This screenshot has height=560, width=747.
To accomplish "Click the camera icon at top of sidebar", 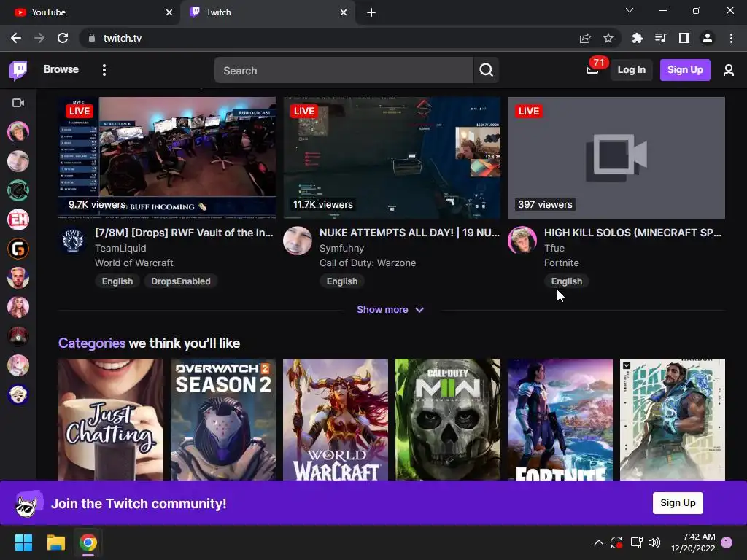I will [x=18, y=103].
